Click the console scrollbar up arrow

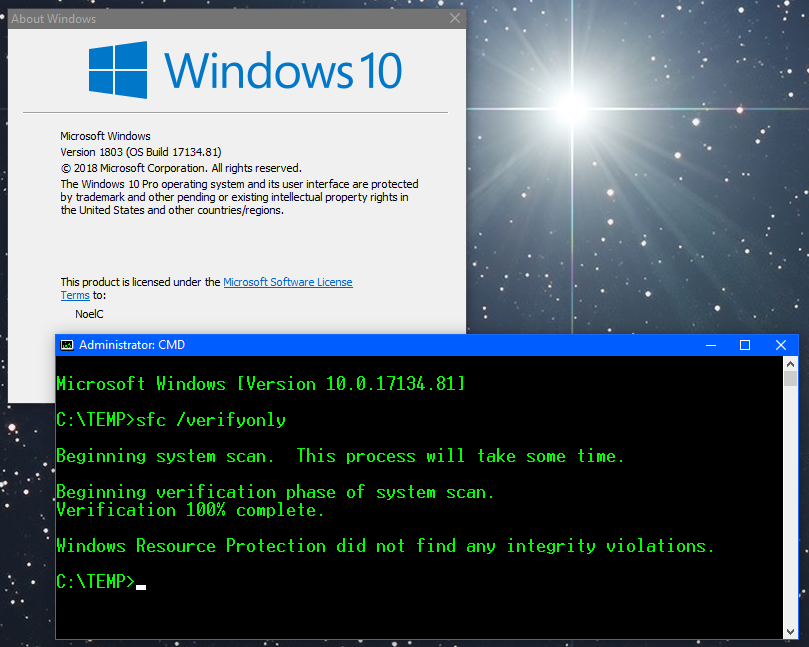tap(790, 364)
